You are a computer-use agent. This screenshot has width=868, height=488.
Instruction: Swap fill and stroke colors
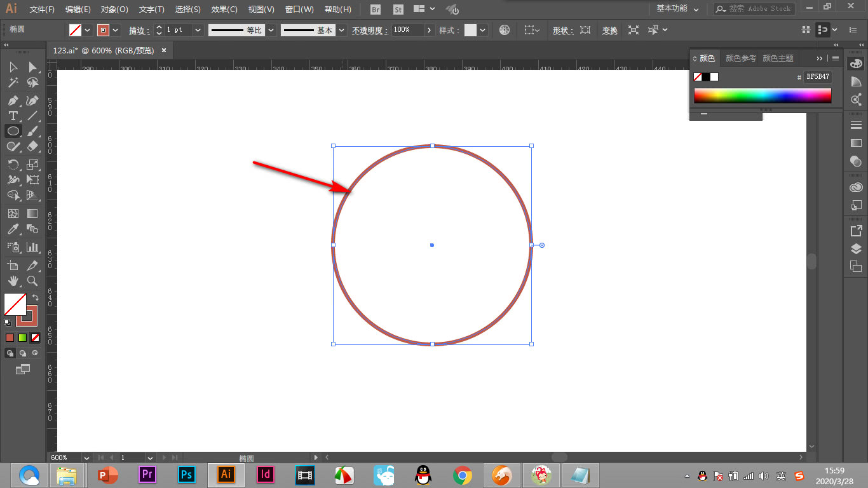coord(36,297)
